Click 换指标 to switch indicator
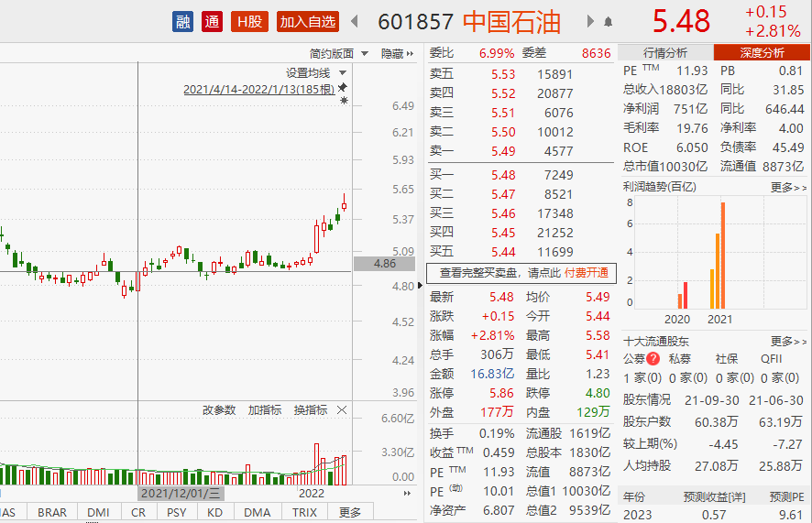The height and width of the screenshot is (523, 812). point(311,410)
